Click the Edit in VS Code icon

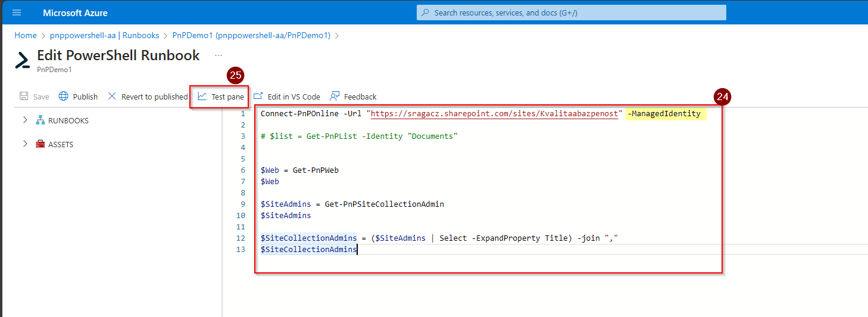coord(258,96)
